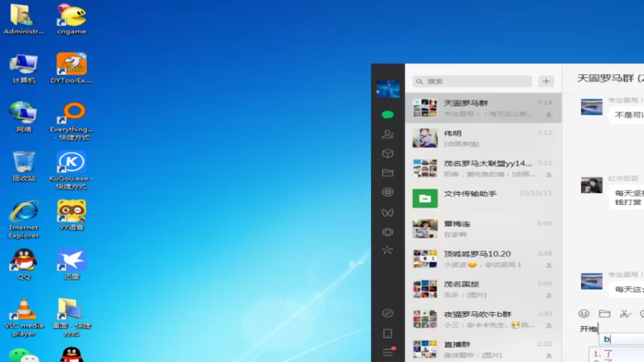Open the WeChat settings hamburger menu
Screen dimensions: 644x362
[389, 352]
